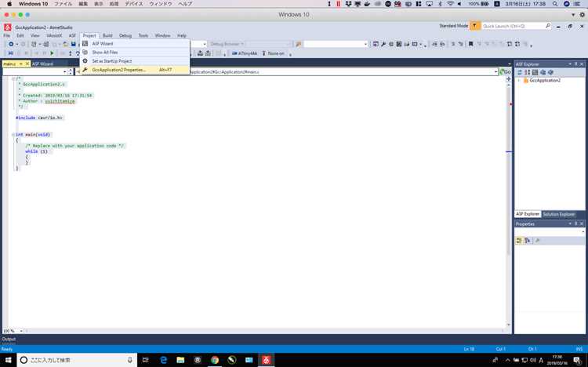Click the third ASF Explorer toolbar icon
The width and height of the screenshot is (588, 367).
[x=535, y=72]
